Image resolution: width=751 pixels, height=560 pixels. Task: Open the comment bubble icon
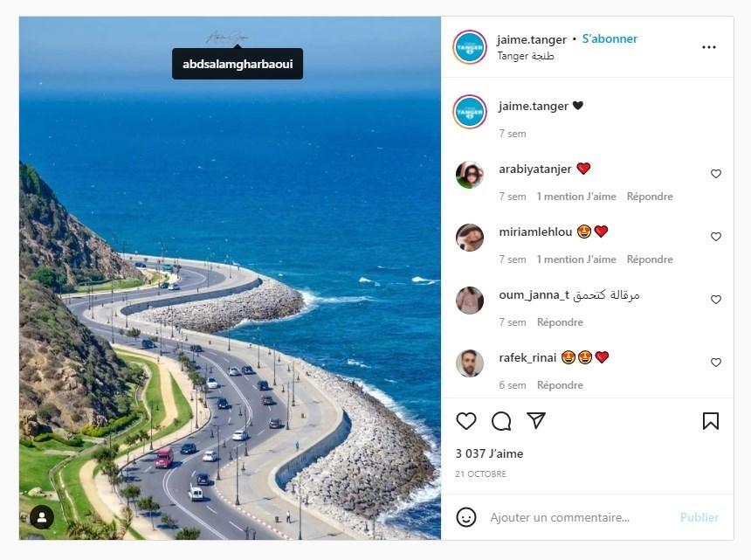(501, 421)
